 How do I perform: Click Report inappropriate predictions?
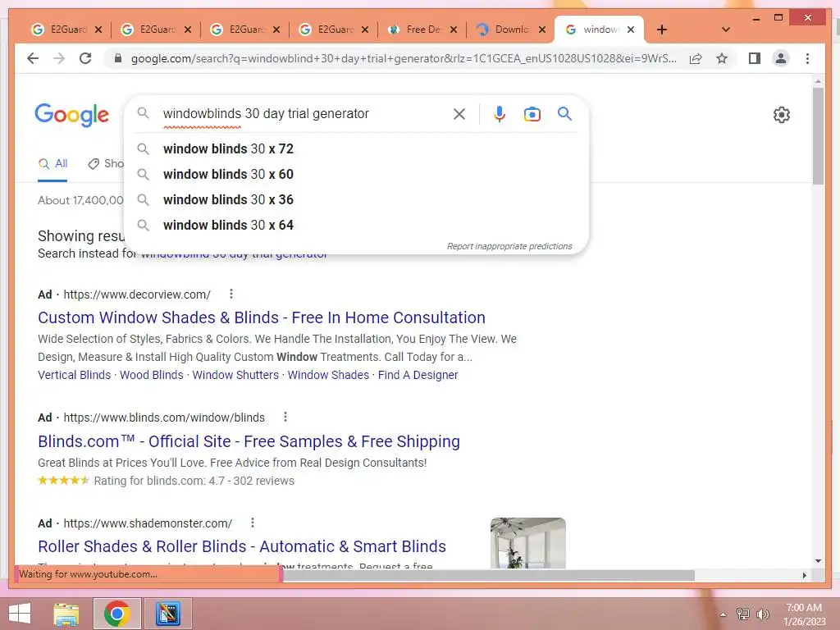point(509,246)
